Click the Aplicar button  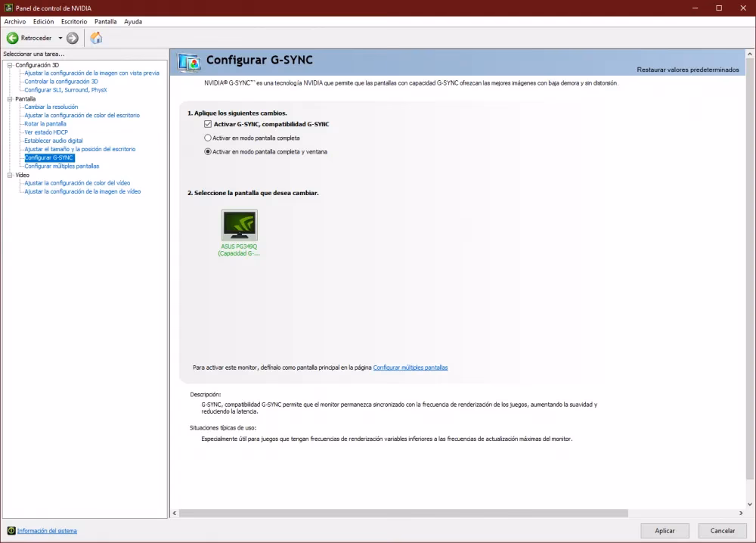click(x=665, y=530)
